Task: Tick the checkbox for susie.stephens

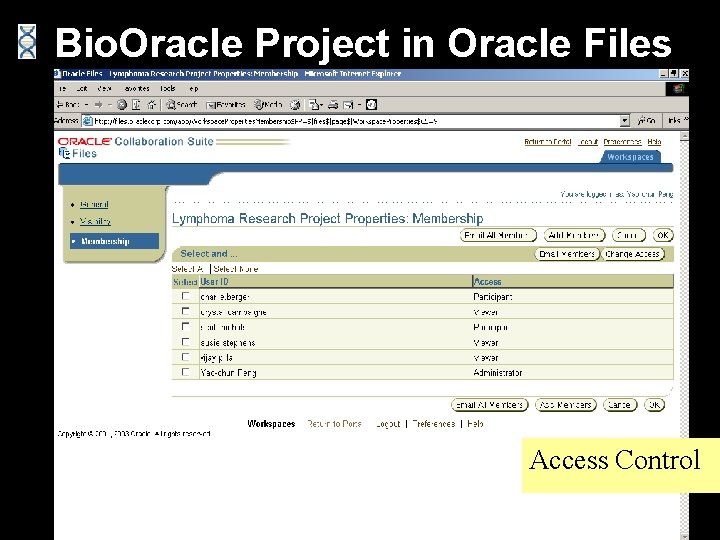Action: tap(186, 342)
